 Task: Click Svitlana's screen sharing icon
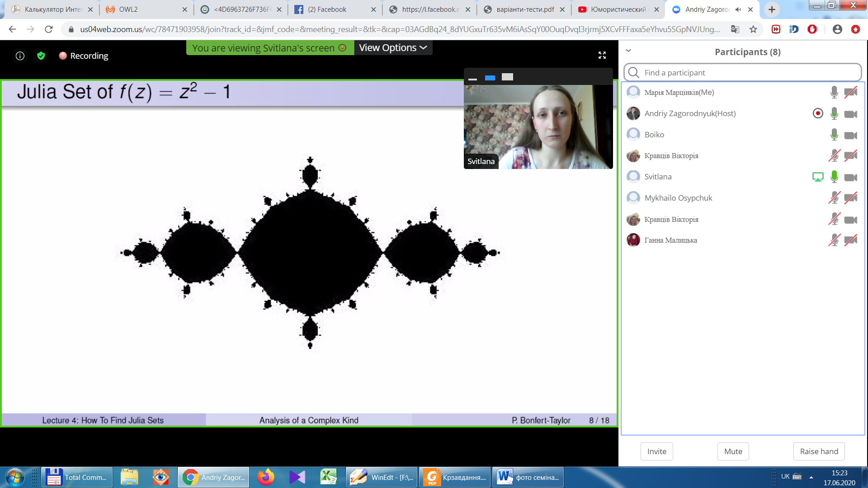click(x=817, y=177)
